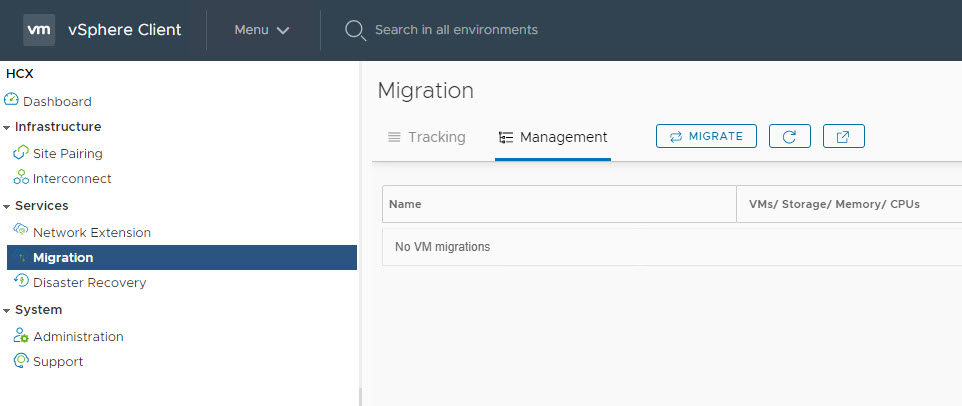This screenshot has height=406, width=962.
Task: Click the Interconnect nodes icon
Action: tap(21, 178)
